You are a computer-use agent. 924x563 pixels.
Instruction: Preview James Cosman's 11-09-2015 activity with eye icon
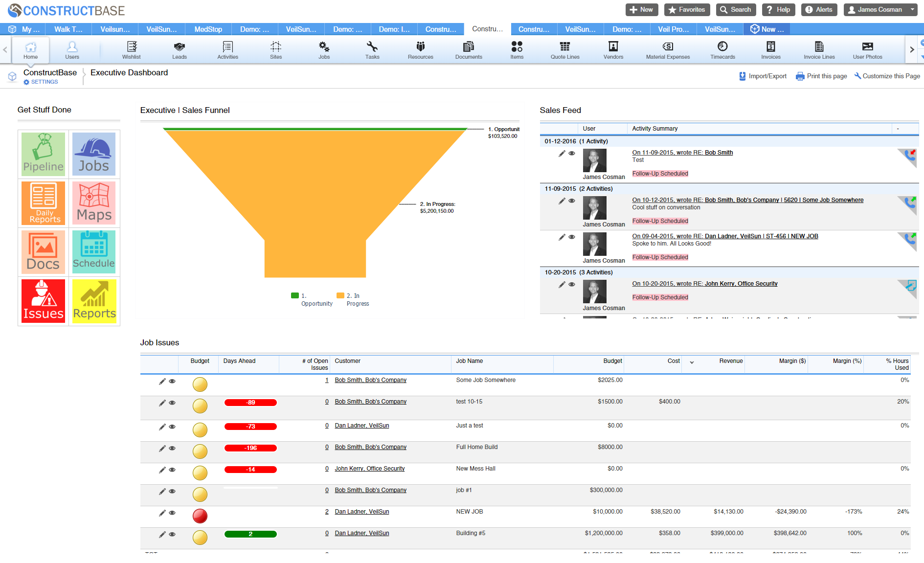pyautogui.click(x=572, y=201)
